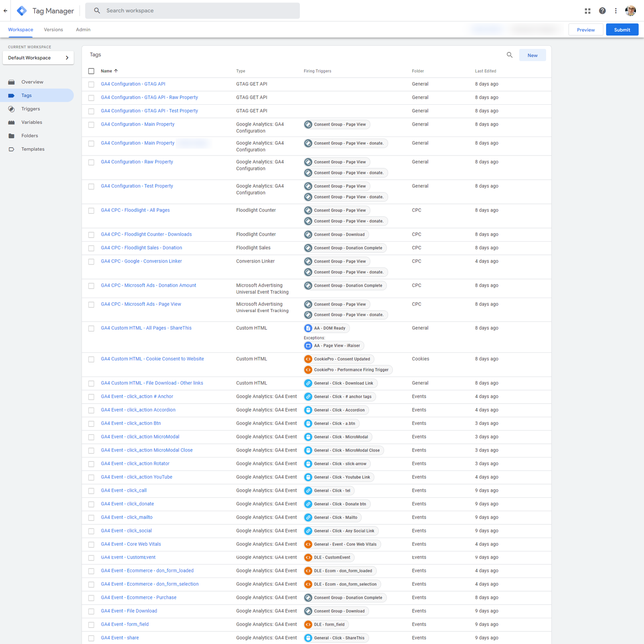Click the Type column header

click(241, 71)
